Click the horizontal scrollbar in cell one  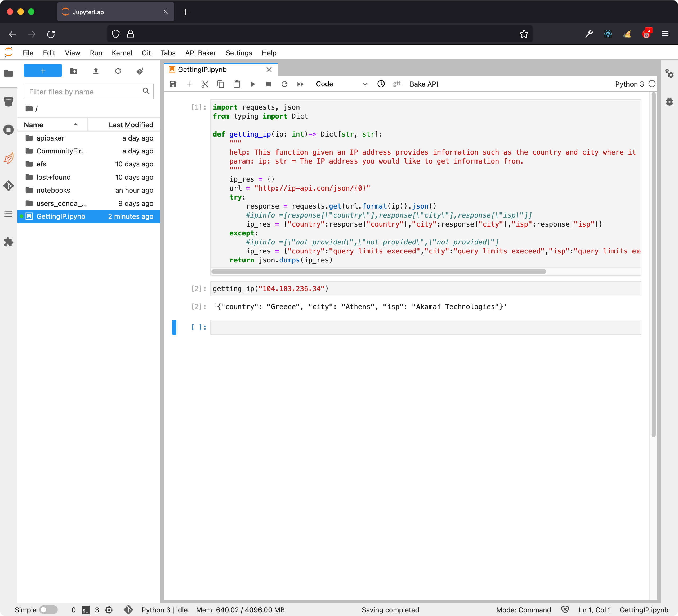pos(378,271)
